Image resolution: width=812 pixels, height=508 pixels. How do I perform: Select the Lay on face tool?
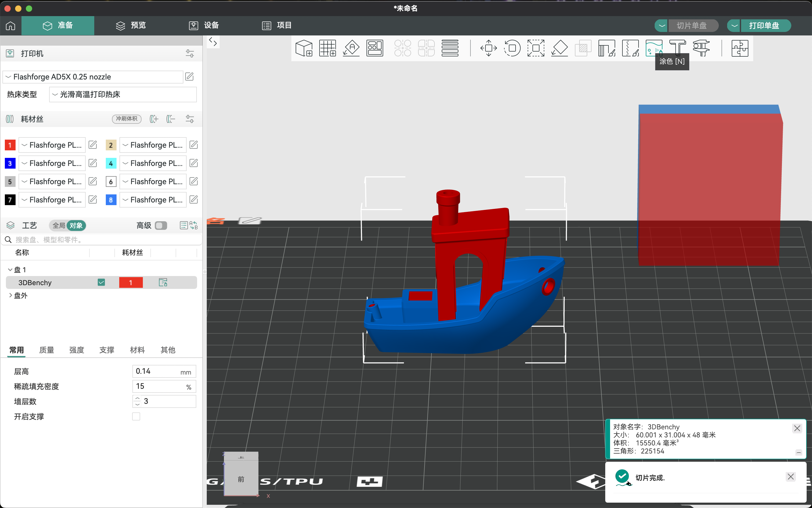click(x=559, y=48)
